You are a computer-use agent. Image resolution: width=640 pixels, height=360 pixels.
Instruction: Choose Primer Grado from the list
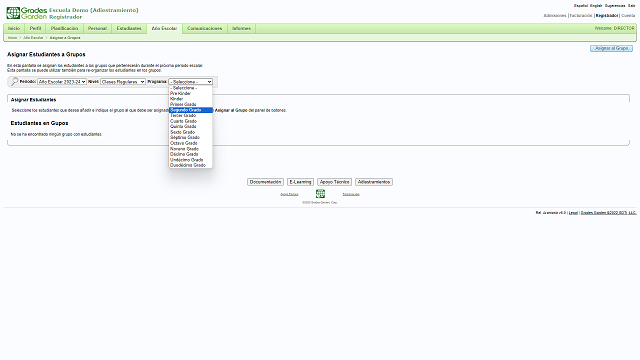click(x=191, y=104)
